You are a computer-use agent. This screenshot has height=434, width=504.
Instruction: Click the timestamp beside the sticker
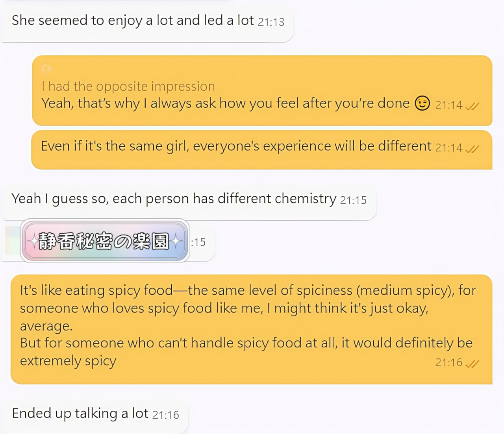click(198, 242)
